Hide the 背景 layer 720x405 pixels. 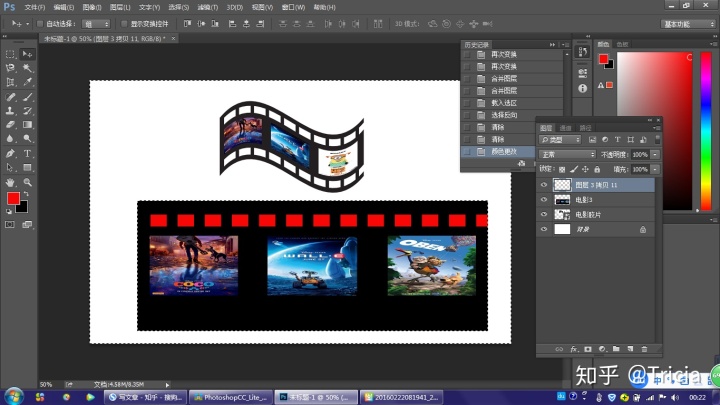coord(544,229)
